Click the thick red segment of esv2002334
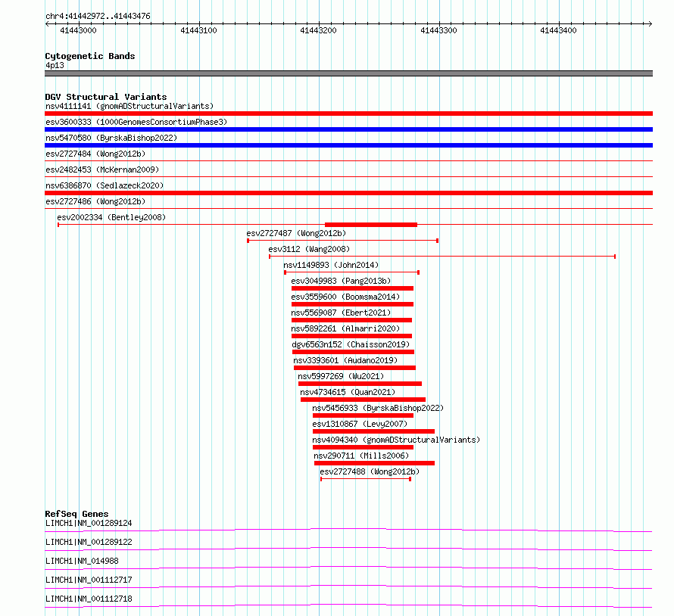This screenshot has height=616, width=674. [x=371, y=225]
